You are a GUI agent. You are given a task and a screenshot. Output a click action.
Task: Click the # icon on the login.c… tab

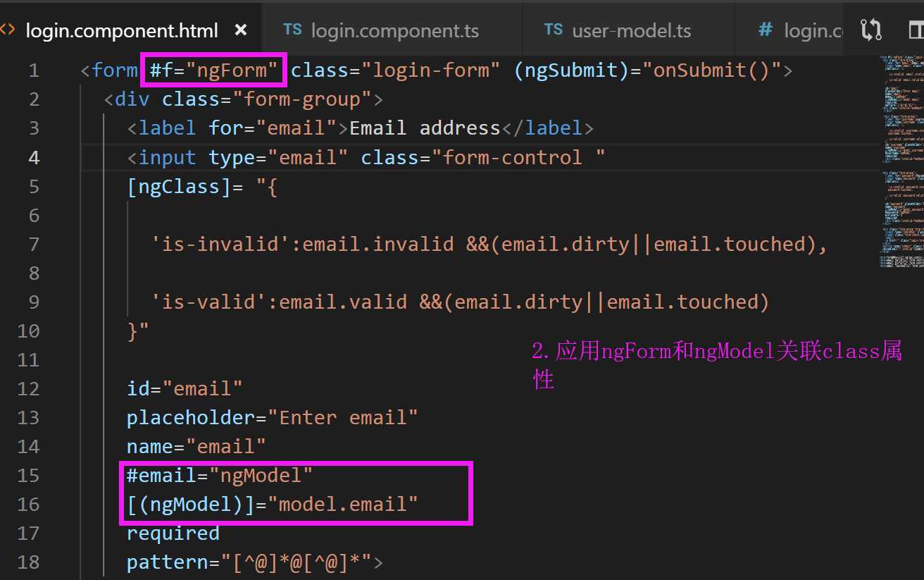pyautogui.click(x=765, y=30)
